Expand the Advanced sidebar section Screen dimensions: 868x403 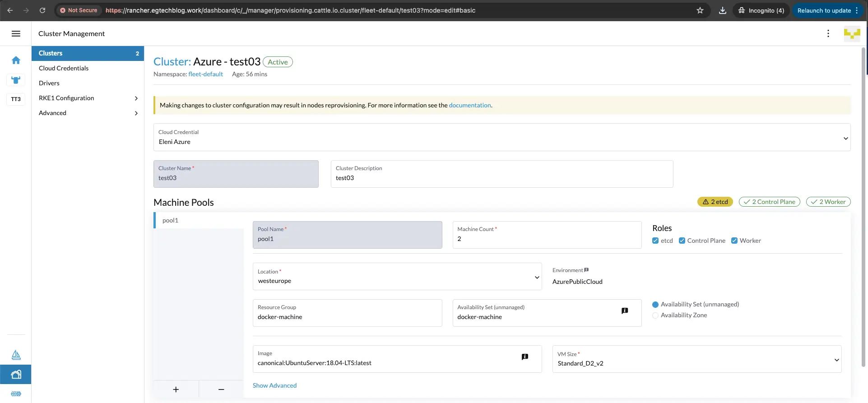tap(88, 113)
